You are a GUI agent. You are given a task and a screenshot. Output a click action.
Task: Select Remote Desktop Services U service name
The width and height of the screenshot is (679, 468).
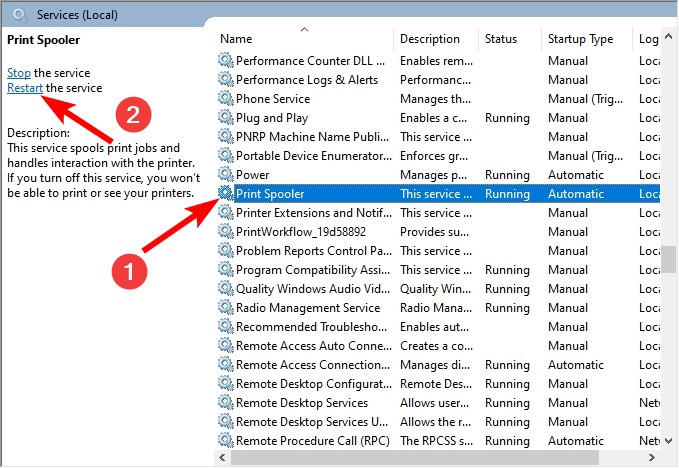[312, 422]
